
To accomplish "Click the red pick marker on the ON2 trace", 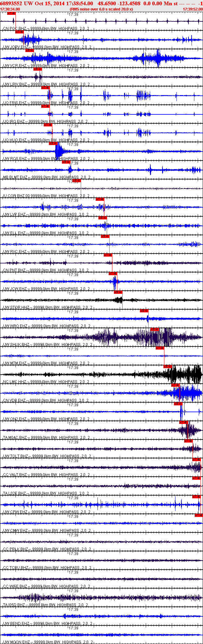I will (x=178, y=404).
